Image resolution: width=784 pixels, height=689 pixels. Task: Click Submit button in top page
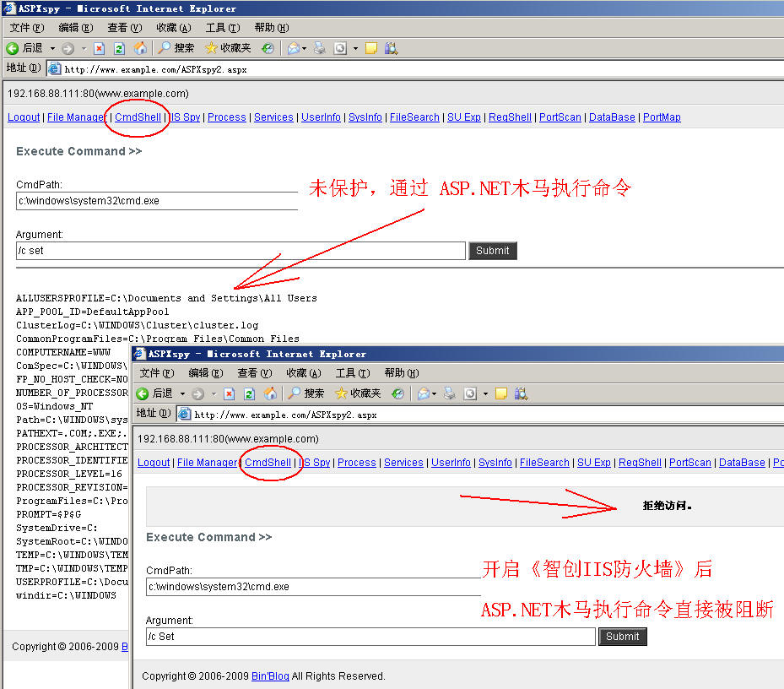click(x=493, y=251)
